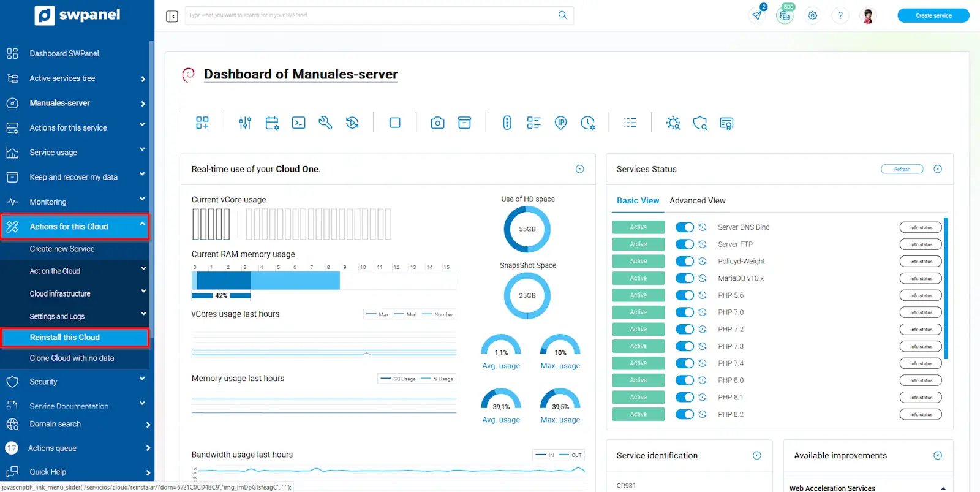Click the stop square icon in toolbar

[x=395, y=123]
